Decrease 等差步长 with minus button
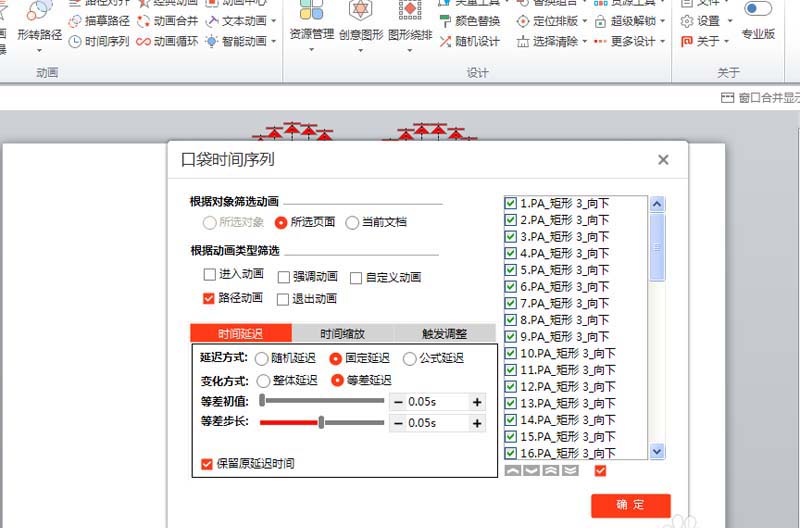This screenshot has width=800, height=528. click(x=398, y=423)
